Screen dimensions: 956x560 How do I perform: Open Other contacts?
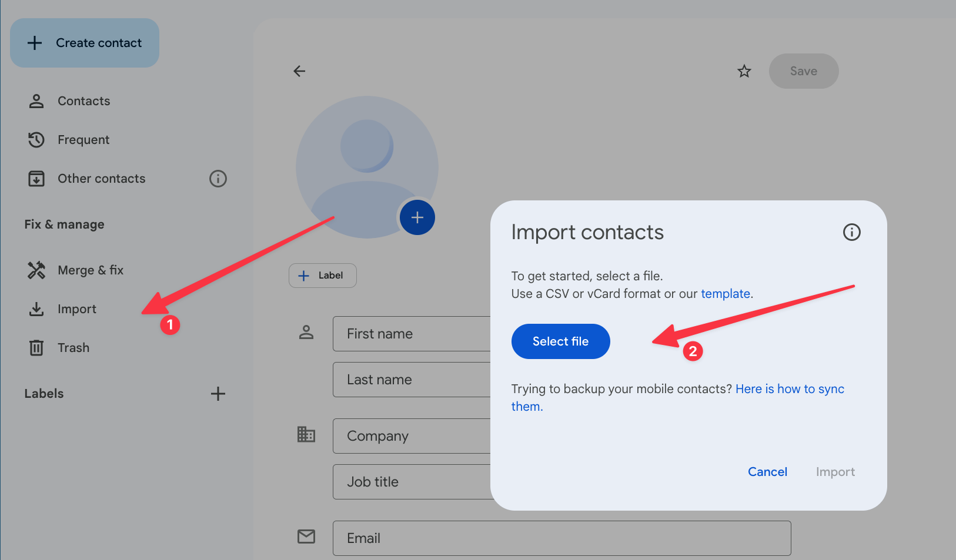(101, 179)
